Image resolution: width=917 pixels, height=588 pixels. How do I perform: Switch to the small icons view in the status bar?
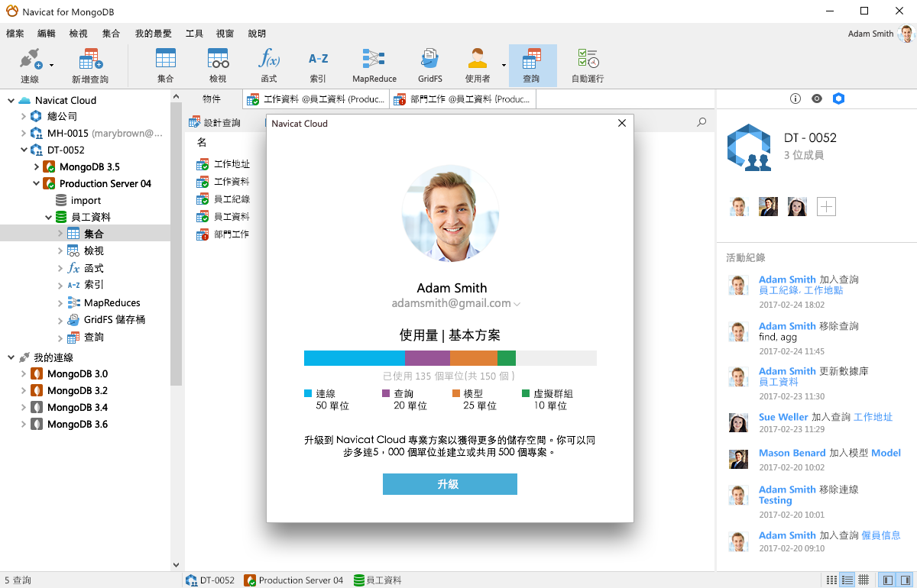832,580
